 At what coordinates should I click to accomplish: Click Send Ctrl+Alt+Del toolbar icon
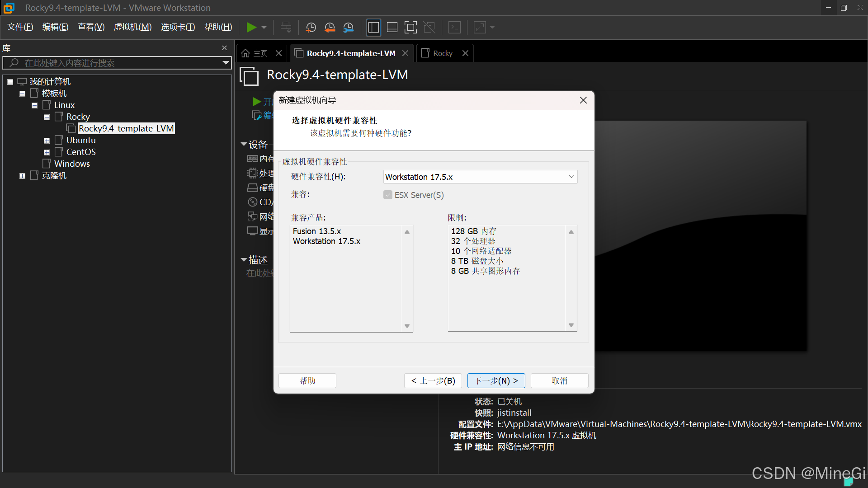[x=286, y=28]
